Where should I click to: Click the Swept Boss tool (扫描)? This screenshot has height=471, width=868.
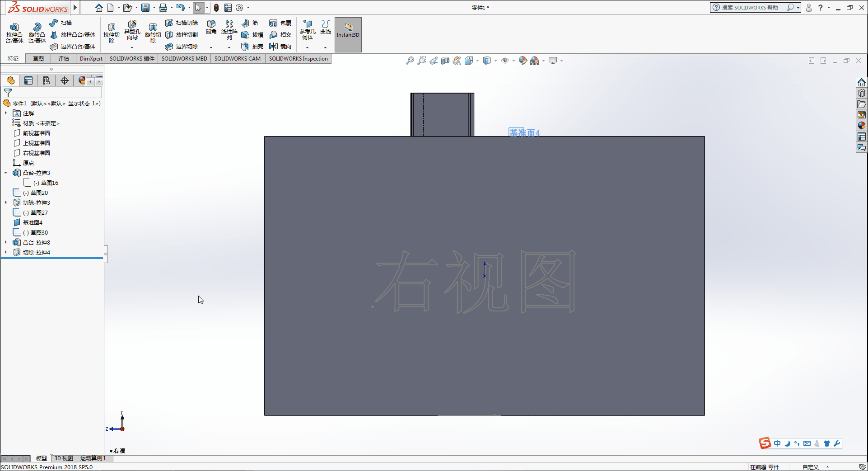pyautogui.click(x=61, y=23)
